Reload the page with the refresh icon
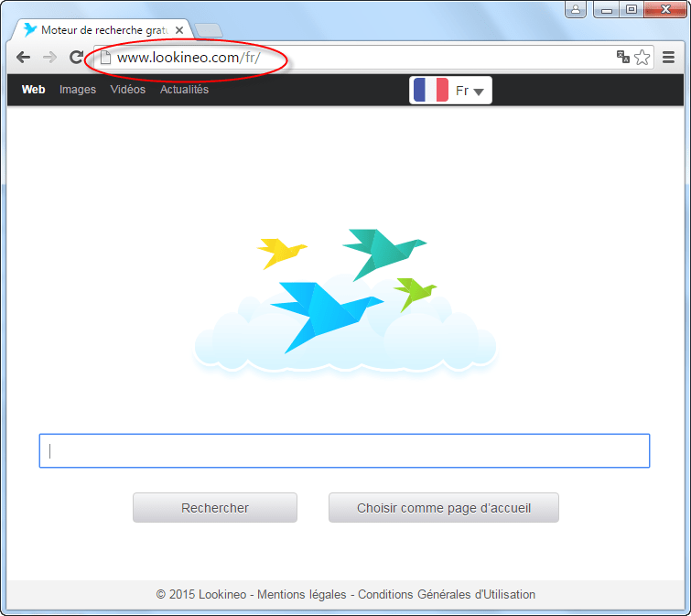691x616 pixels. (x=77, y=58)
